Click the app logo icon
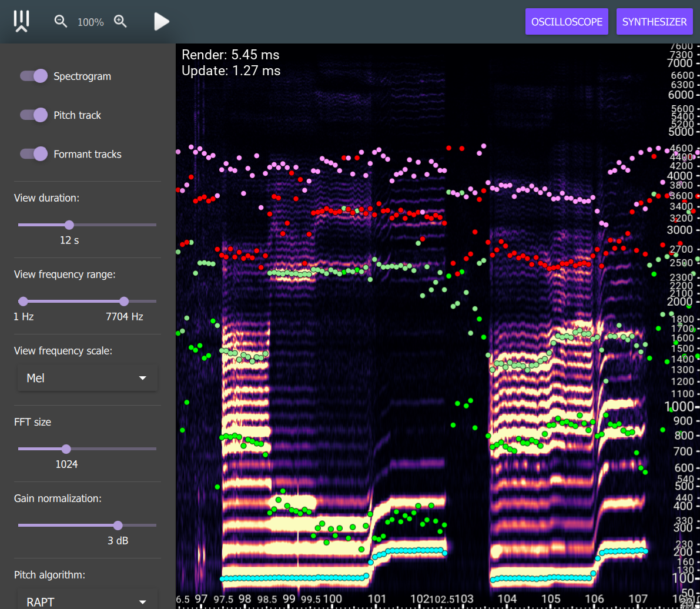 pos(22,22)
